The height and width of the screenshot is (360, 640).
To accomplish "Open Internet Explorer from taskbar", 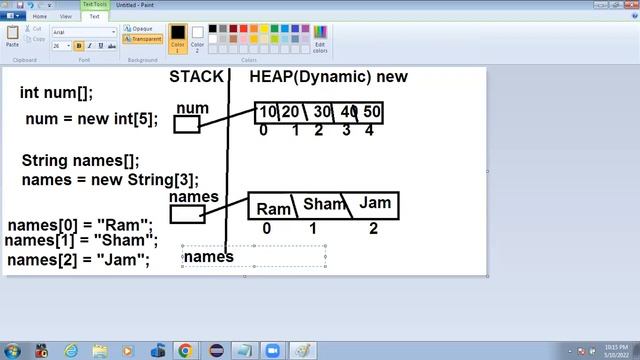I will coord(71,351).
